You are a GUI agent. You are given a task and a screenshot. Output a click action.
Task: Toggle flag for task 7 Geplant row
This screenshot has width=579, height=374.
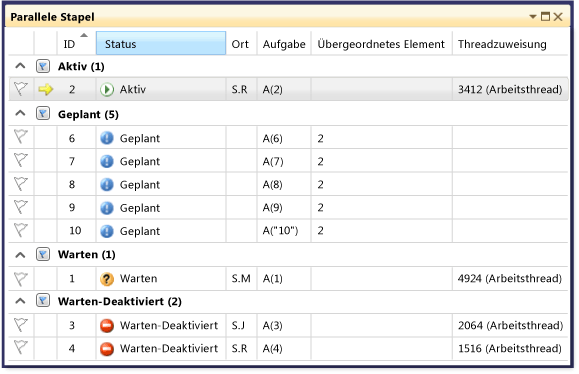(21, 160)
